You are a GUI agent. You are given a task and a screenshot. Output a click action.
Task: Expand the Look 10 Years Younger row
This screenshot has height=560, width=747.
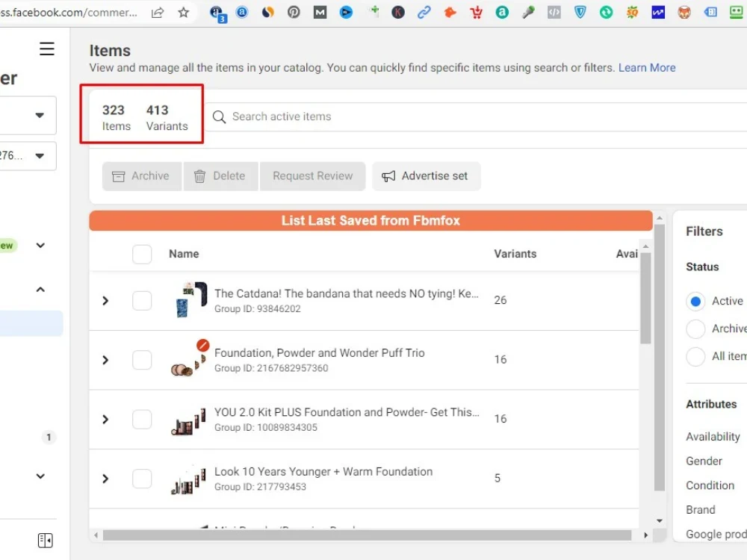pos(106,479)
